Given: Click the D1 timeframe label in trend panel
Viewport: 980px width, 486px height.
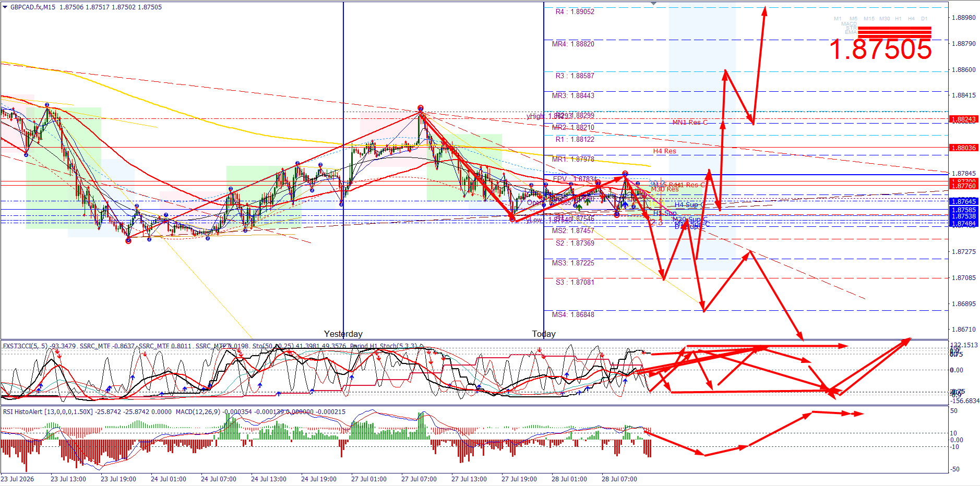Looking at the screenshot, I should point(924,18).
